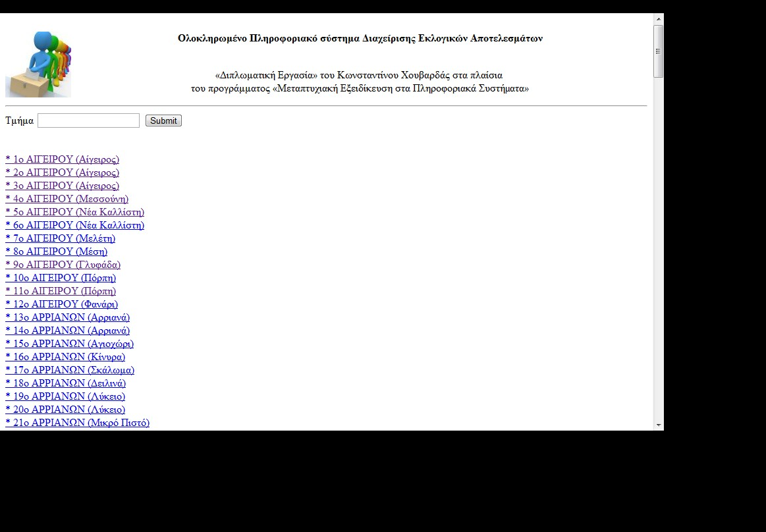
Task: Go to 14ο ΑΡΡΙΑΝΩΝ (Αρριανά)
Action: (x=67, y=331)
